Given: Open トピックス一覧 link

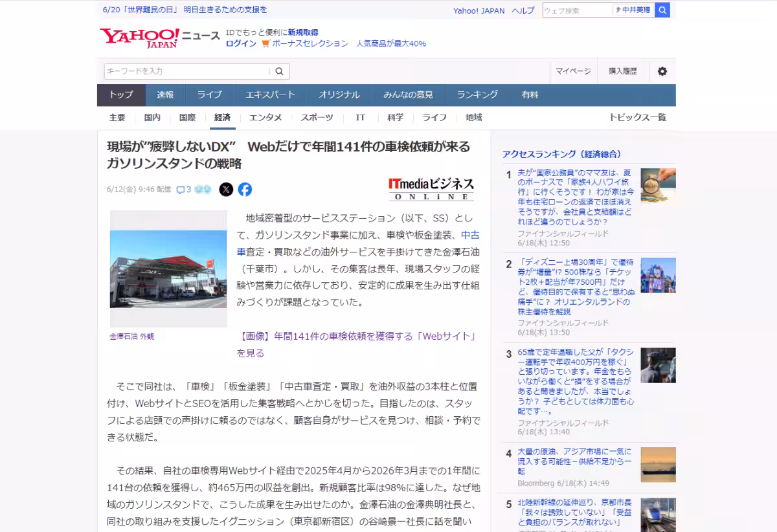Looking at the screenshot, I should (637, 118).
